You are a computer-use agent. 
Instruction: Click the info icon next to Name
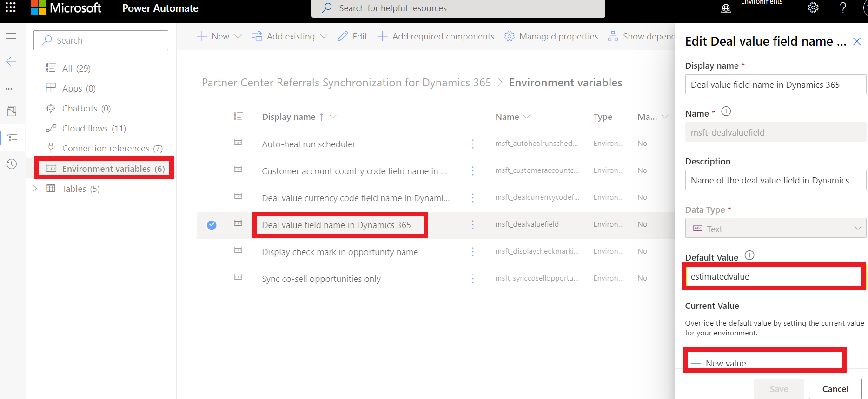click(726, 111)
